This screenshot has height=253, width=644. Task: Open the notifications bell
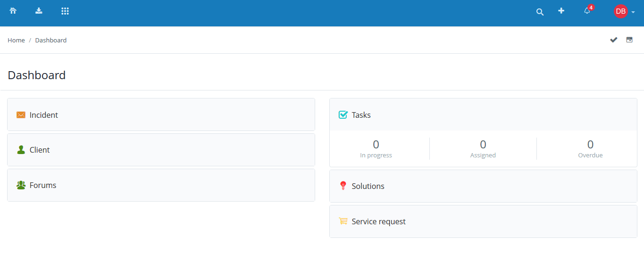(587, 11)
